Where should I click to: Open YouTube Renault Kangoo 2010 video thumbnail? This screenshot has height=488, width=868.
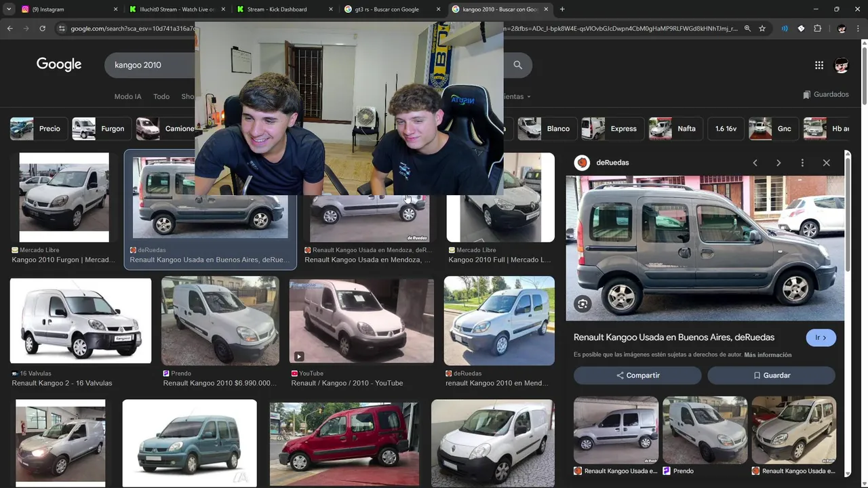361,321
